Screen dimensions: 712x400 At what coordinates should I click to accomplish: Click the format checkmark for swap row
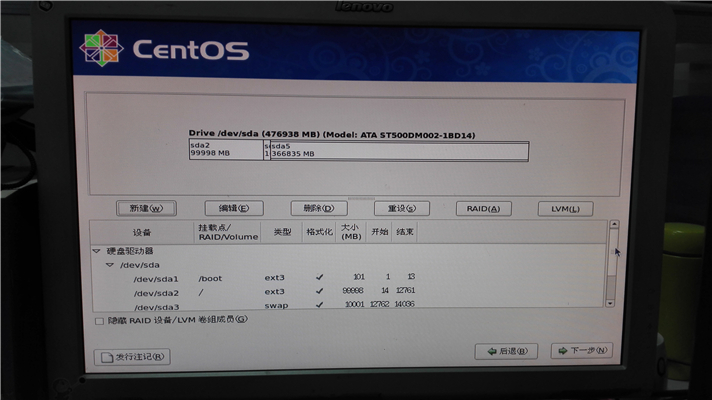(x=320, y=305)
